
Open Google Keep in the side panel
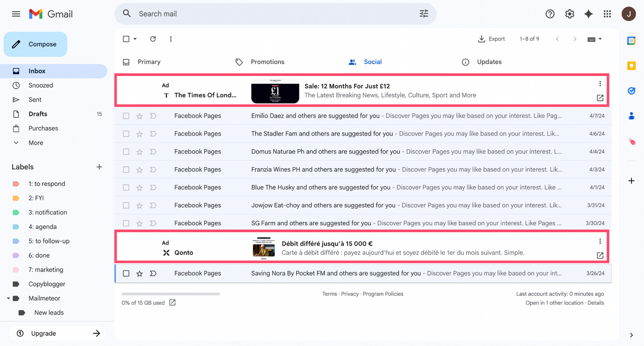click(631, 66)
